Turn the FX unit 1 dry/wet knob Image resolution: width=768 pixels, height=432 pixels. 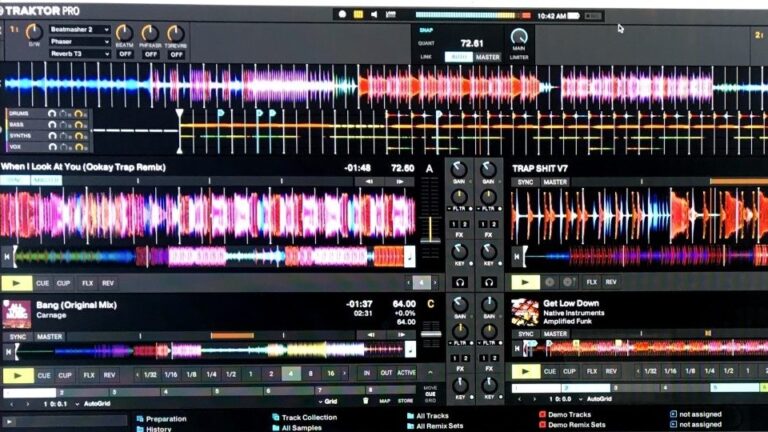click(x=34, y=32)
